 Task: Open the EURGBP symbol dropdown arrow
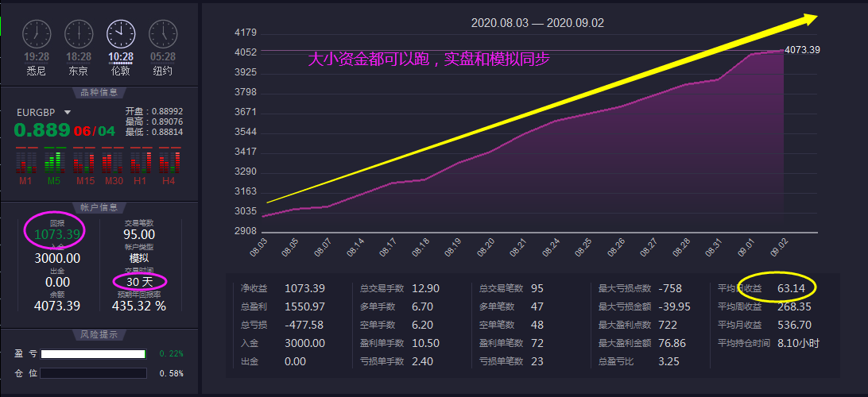(x=68, y=113)
